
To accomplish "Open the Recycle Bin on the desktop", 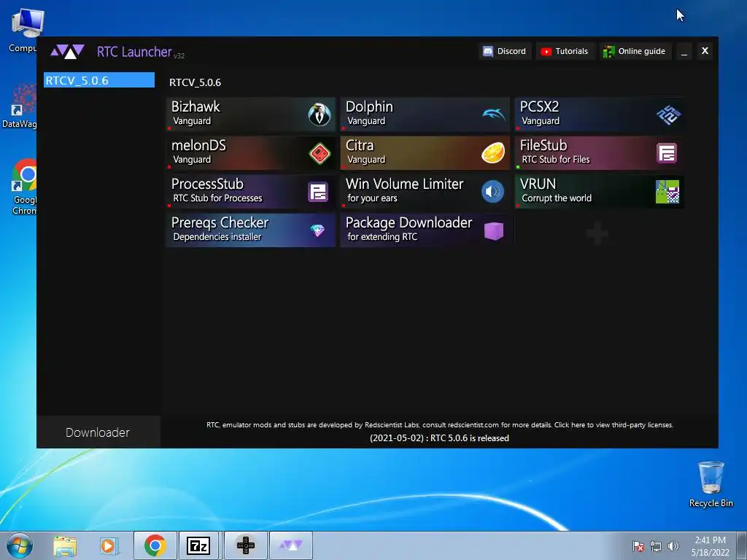I will click(x=711, y=484).
